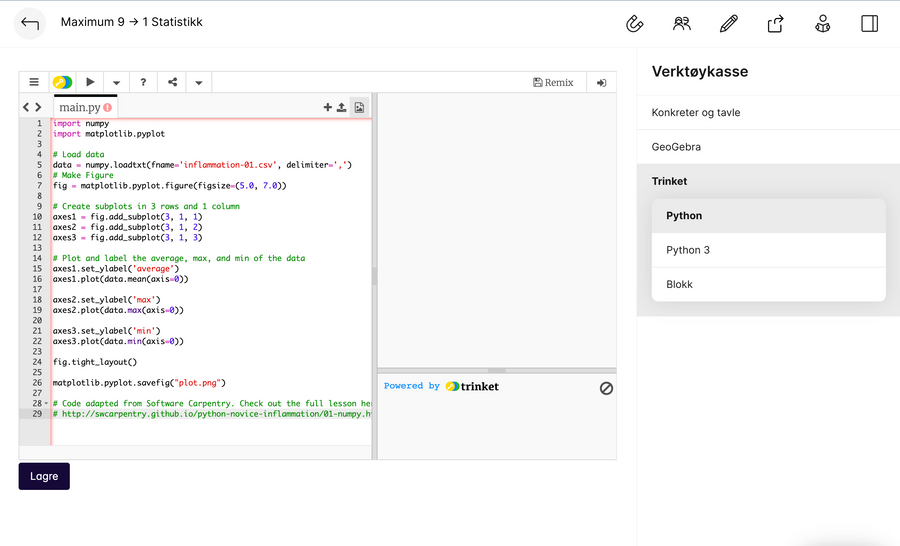This screenshot has width=900, height=546.
Task: Click the 'inflammation-01.csv' string in code
Action: [x=228, y=165]
